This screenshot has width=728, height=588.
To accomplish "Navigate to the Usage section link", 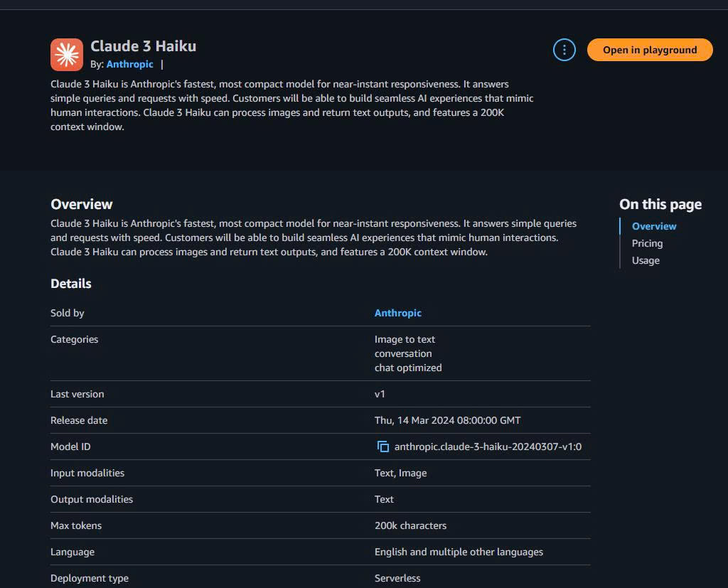I will click(x=646, y=260).
